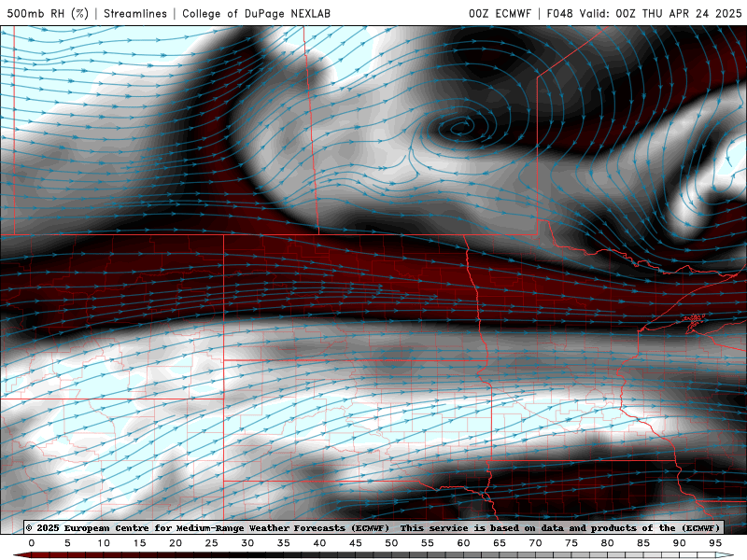Click the '15' value on the color scale
747x560 pixels.
click(139, 543)
